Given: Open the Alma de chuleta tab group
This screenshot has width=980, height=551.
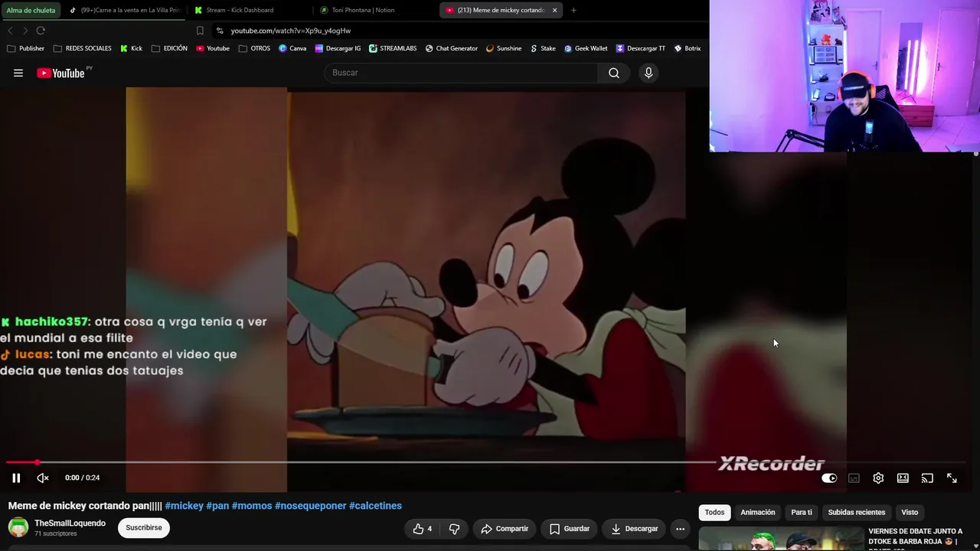Looking at the screenshot, I should [x=31, y=11].
